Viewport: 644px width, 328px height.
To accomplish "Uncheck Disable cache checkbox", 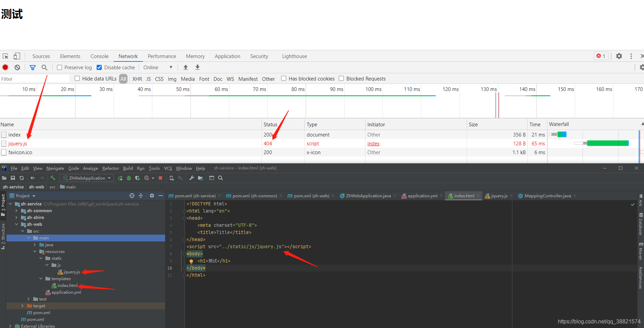I will click(99, 68).
